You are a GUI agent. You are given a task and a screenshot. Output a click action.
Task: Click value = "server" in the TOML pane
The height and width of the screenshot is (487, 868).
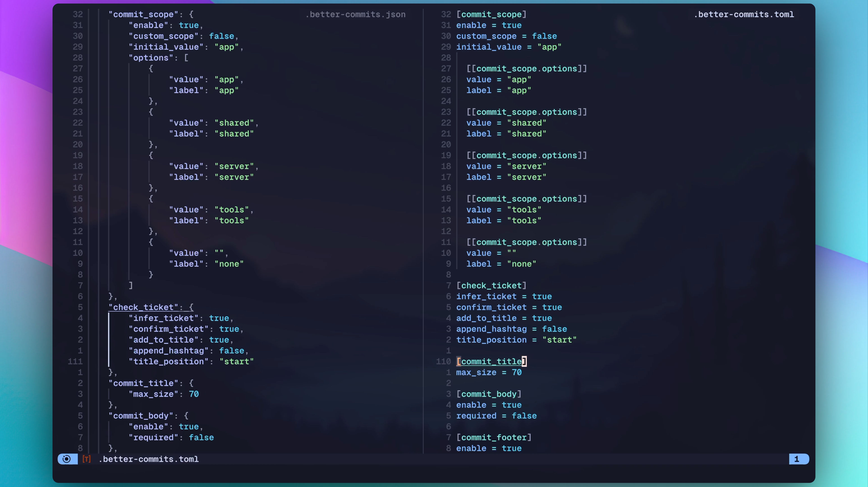(506, 166)
